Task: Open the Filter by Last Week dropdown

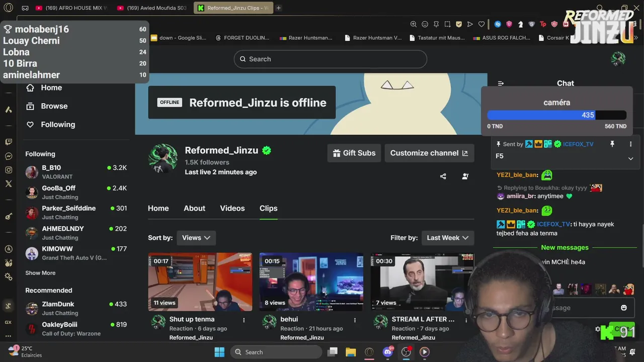Action: point(447,238)
